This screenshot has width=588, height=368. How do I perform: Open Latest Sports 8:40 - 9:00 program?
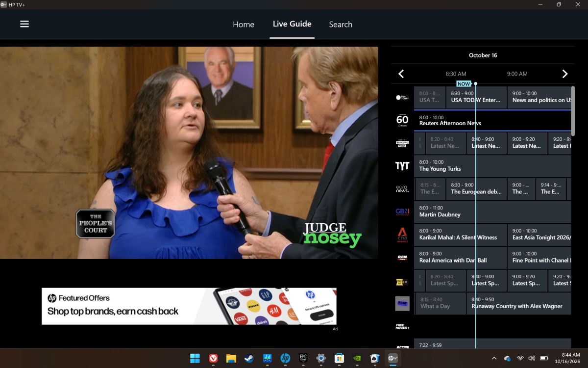tap(487, 280)
